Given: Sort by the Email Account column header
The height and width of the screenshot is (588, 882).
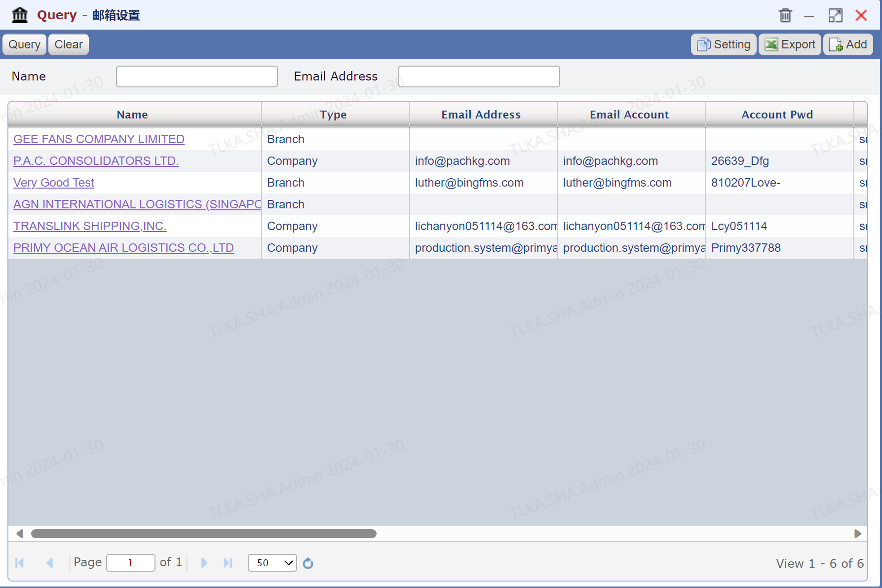Looking at the screenshot, I should 632,115.
